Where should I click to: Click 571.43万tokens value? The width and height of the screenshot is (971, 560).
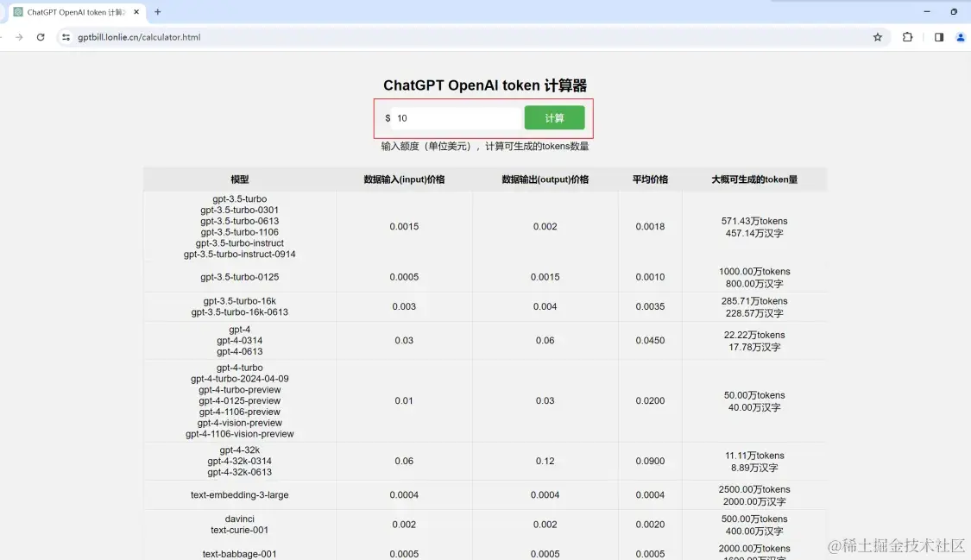point(754,221)
